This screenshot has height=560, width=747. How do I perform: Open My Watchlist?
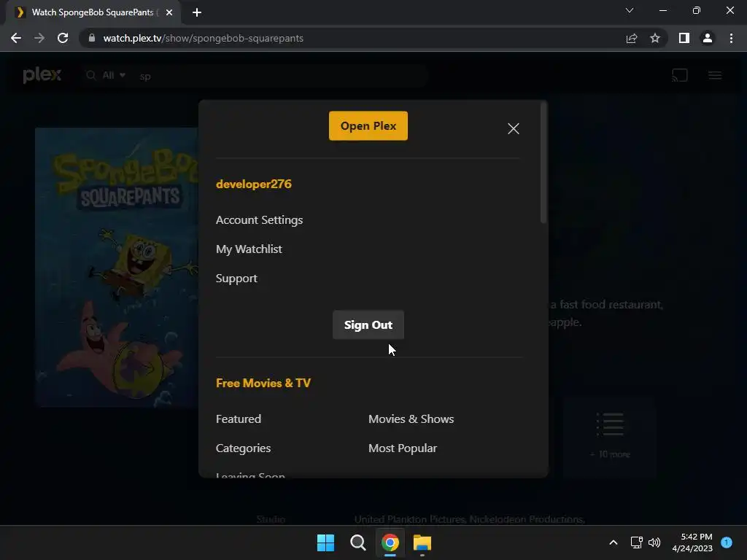[249, 249]
